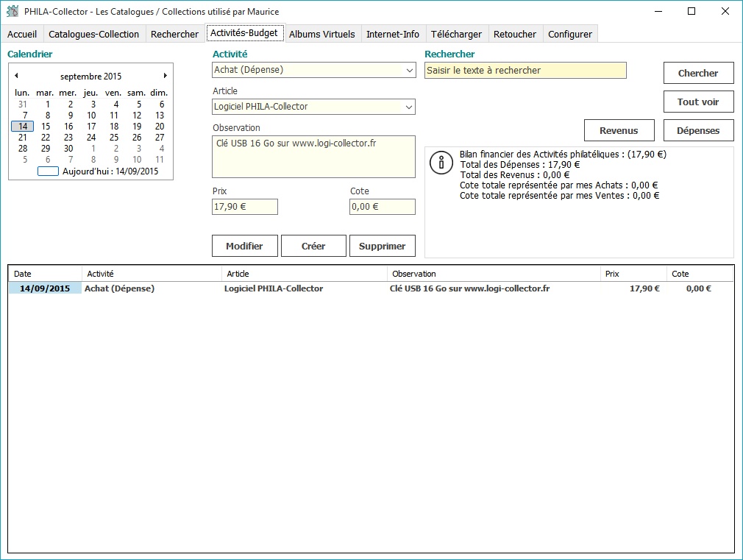
Task: Switch to the Catalogues-Collection tab
Action: [94, 34]
